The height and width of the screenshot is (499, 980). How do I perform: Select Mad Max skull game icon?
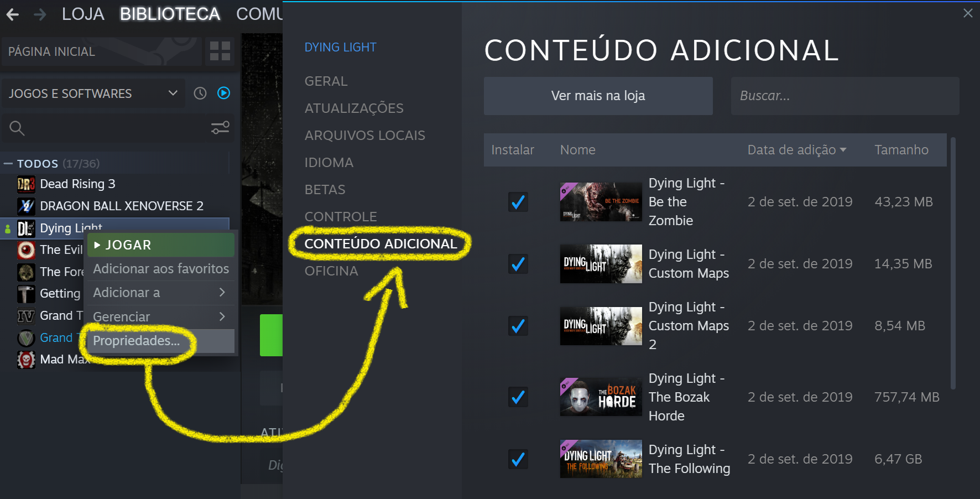point(26,360)
